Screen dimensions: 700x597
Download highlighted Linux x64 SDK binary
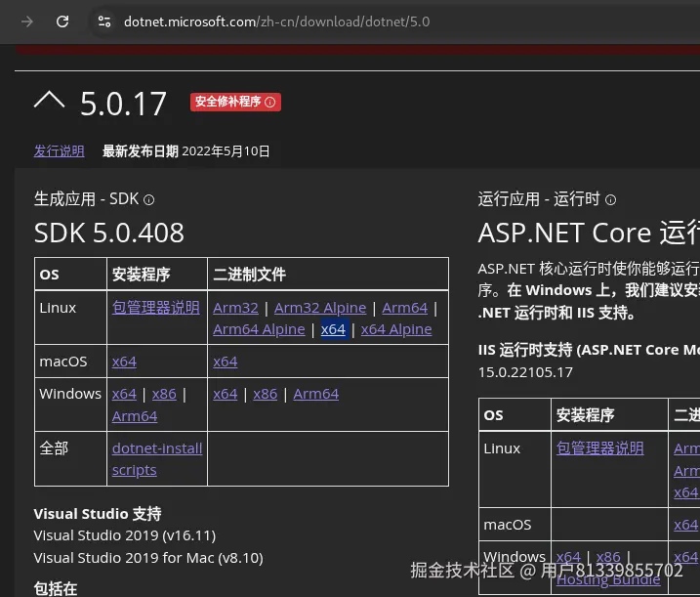tap(333, 330)
